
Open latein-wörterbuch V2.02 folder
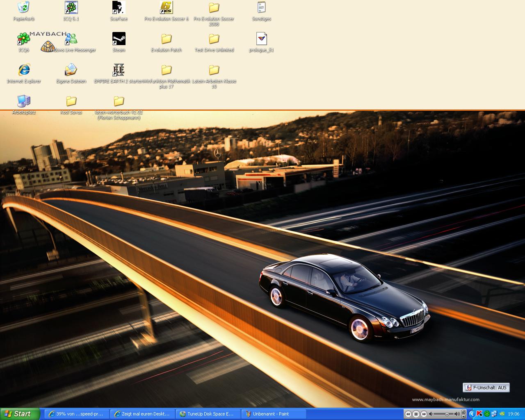119,107
